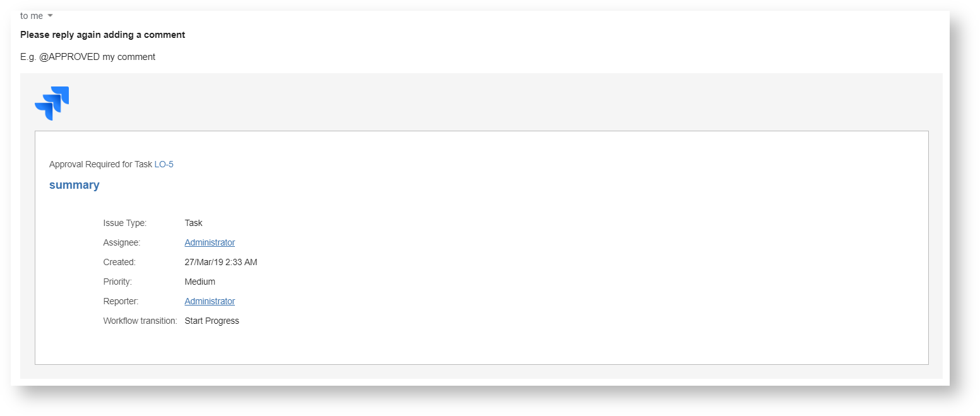The image size is (980, 416).
Task: Open the 'summary' issue title link
Action: (75, 185)
